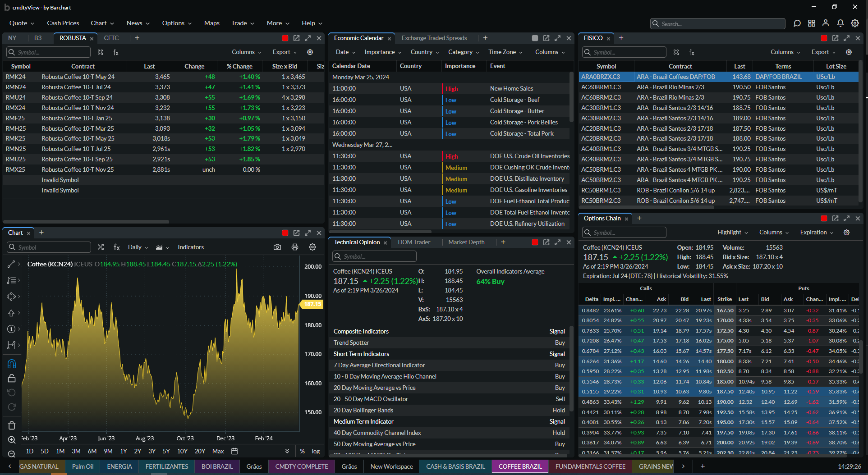Click the compare symbols icon in chart toolbar

(101, 247)
